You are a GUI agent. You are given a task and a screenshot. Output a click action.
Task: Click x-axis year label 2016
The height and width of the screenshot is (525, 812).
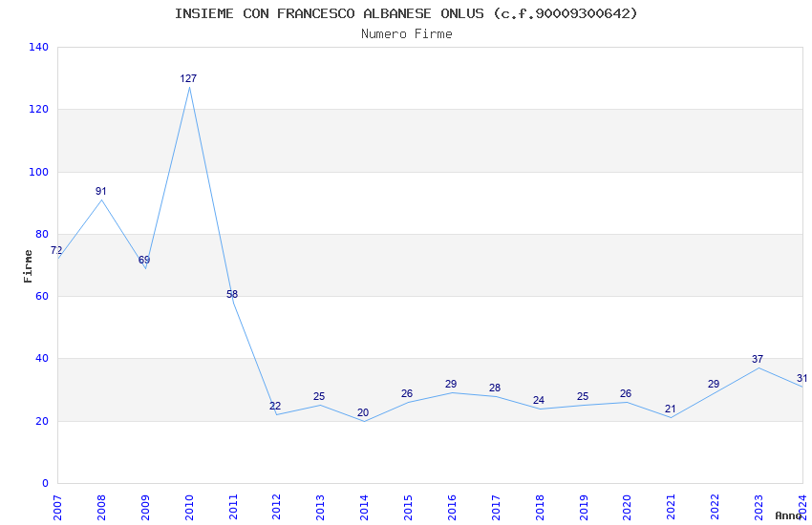pyautogui.click(x=452, y=508)
